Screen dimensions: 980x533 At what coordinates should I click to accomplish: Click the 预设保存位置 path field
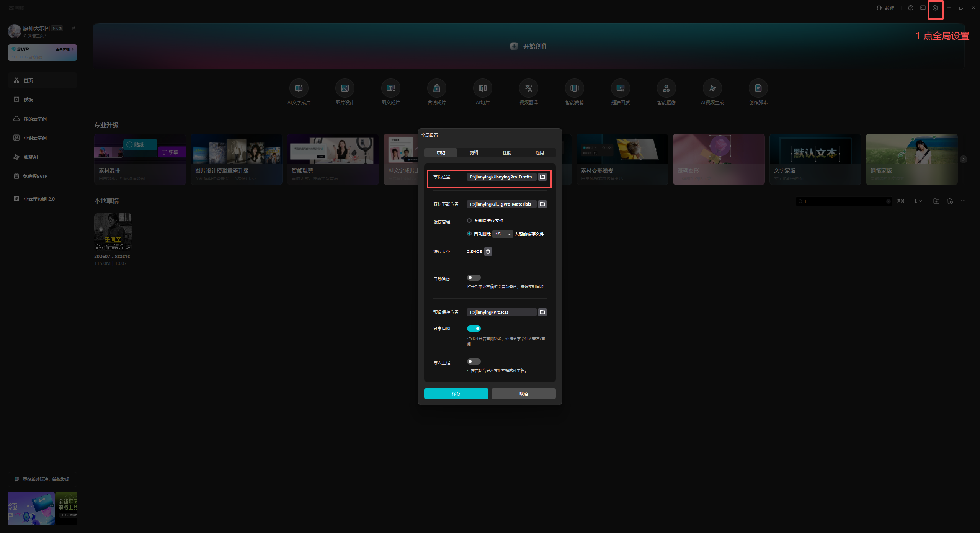(501, 312)
